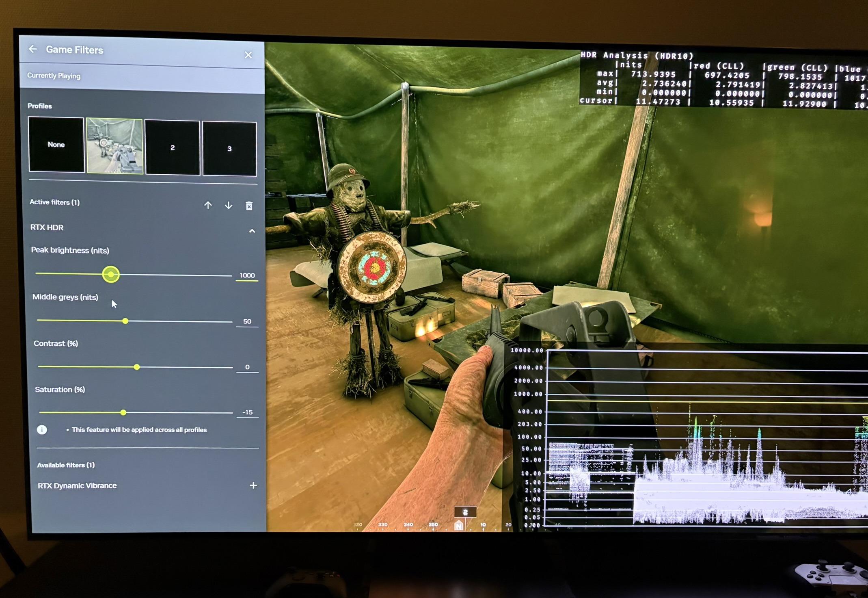This screenshot has width=868, height=598.
Task: Click the note about applying across all profiles
Action: [x=139, y=430]
